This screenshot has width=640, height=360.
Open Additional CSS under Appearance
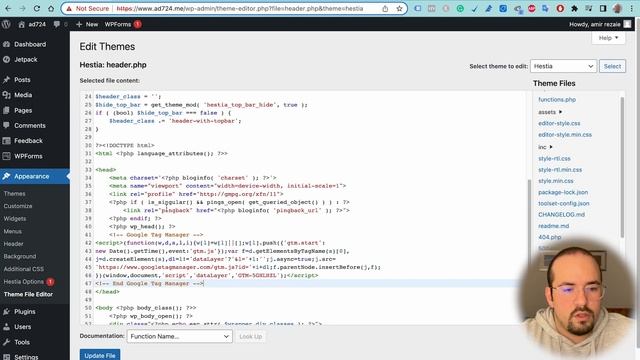[24, 269]
